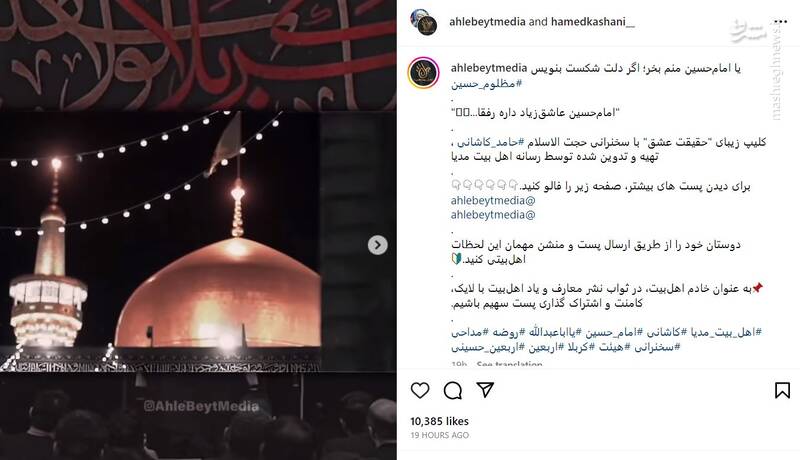800x460 pixels.
Task: Save the post with the bookmark icon
Action: [x=782, y=391]
